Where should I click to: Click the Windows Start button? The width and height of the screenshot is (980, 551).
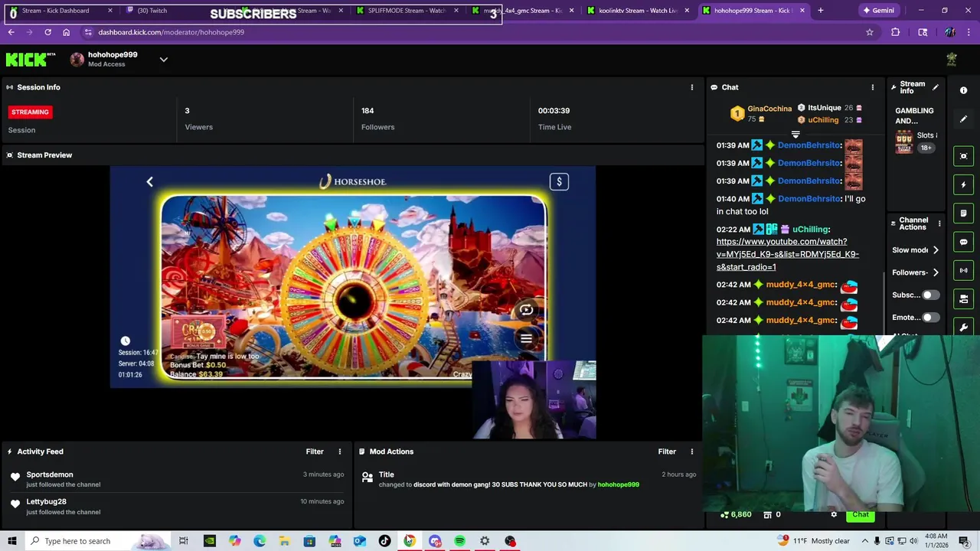point(12,541)
